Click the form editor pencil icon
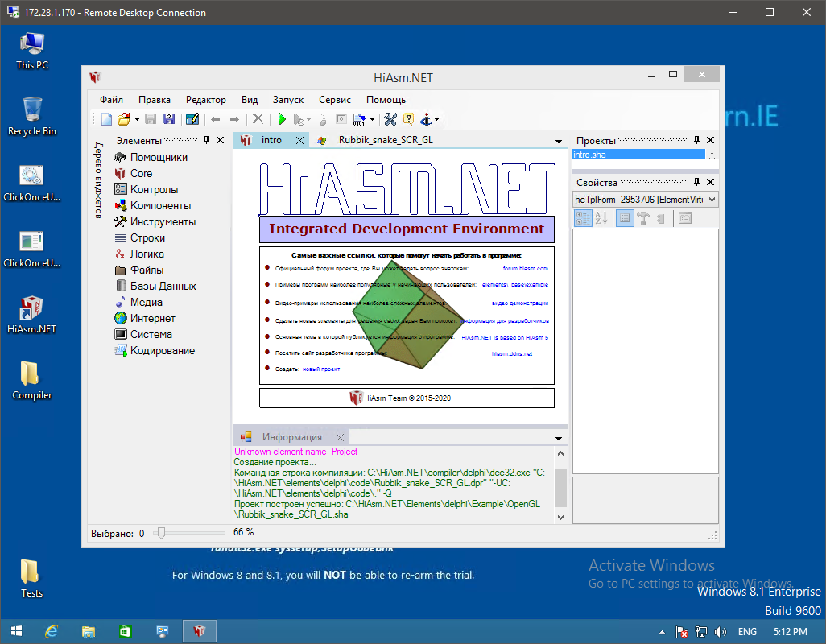The width and height of the screenshot is (826, 644). click(192, 119)
